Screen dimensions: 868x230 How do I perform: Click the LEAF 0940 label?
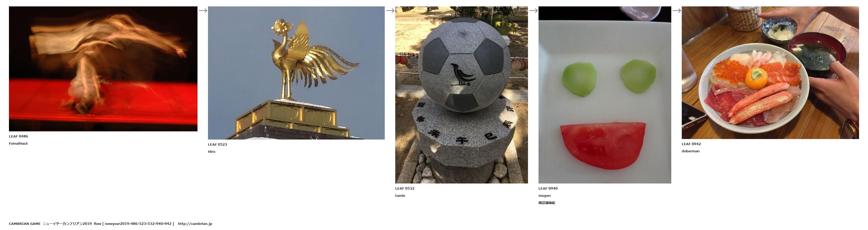(x=548, y=188)
